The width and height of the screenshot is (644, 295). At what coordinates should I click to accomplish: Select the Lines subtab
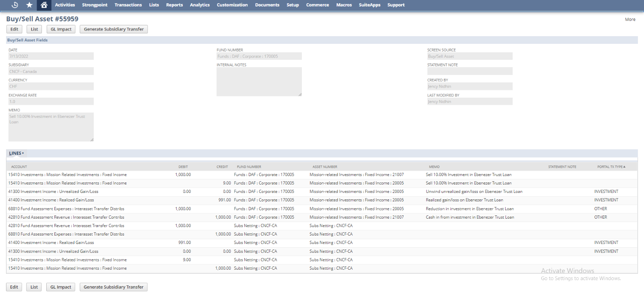coord(15,154)
